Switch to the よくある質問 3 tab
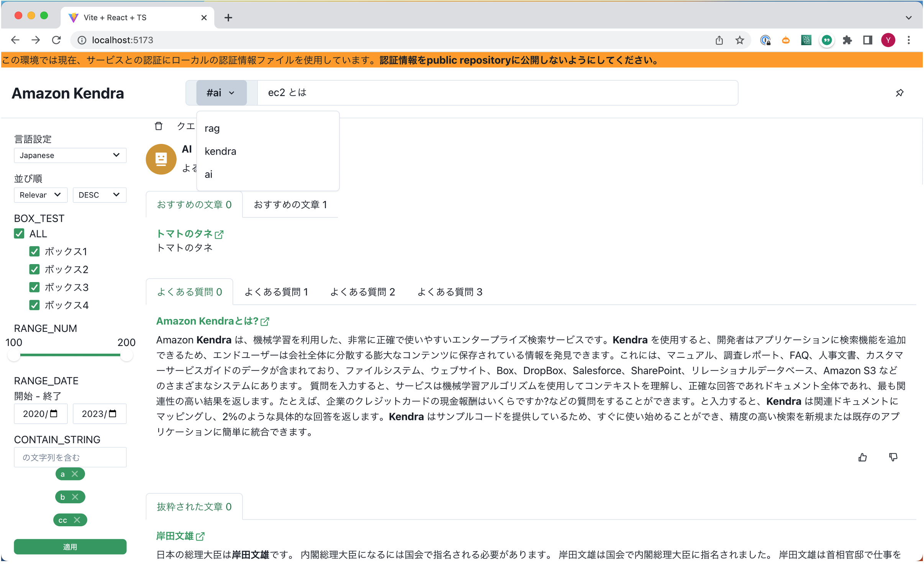This screenshot has width=924, height=568. [450, 292]
